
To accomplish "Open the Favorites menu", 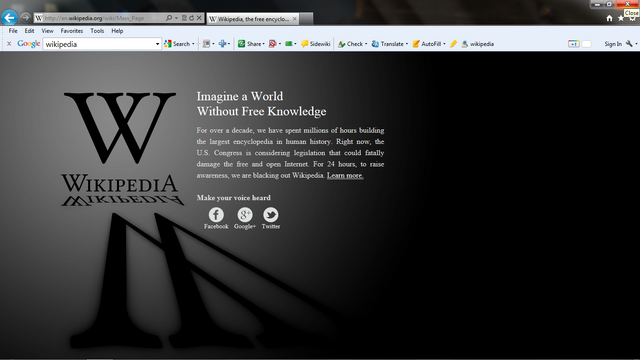I will tap(72, 31).
